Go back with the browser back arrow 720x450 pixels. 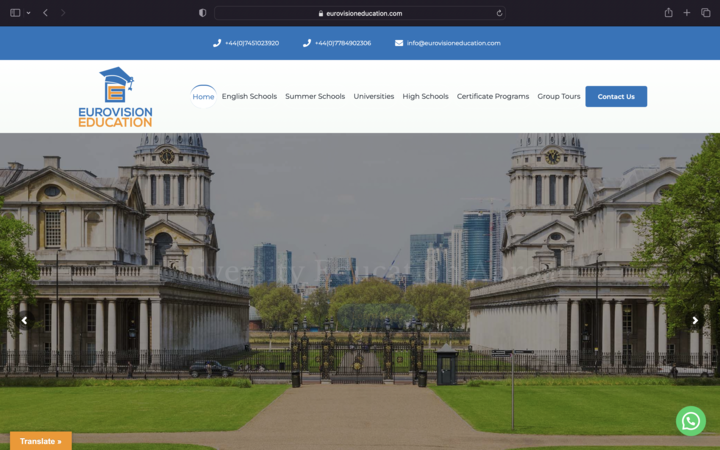(x=45, y=13)
